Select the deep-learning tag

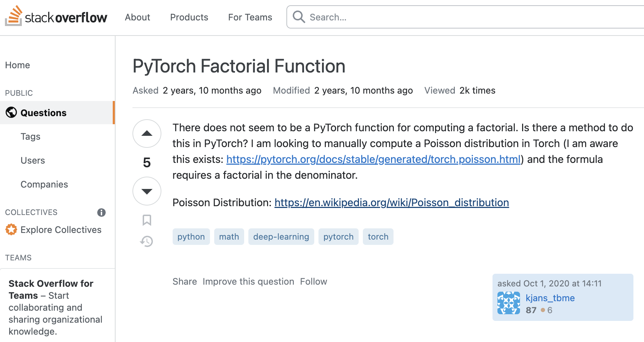pyautogui.click(x=281, y=237)
